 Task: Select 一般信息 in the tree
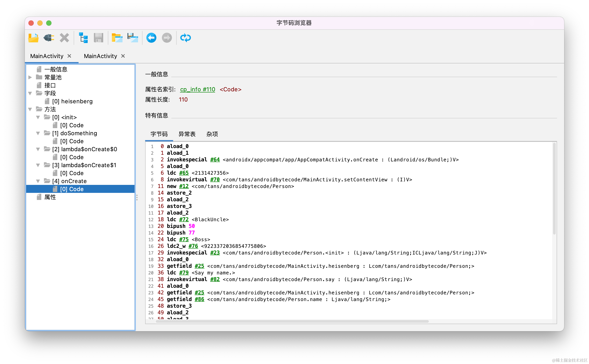[x=56, y=69]
